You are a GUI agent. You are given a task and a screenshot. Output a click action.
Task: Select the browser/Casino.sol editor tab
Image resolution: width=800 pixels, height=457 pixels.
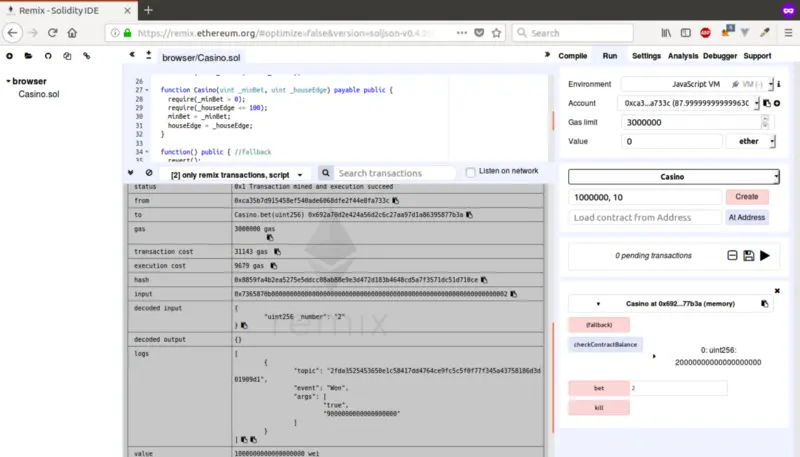(x=201, y=58)
